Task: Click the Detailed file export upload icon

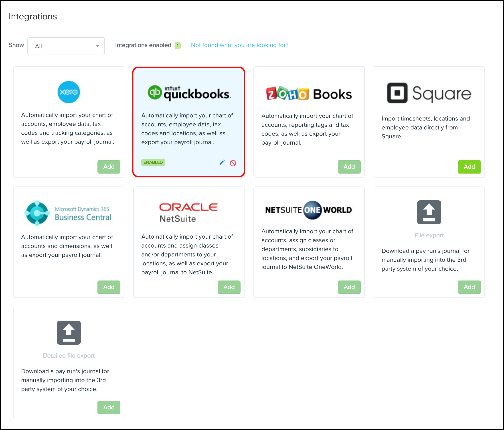Action: [69, 333]
